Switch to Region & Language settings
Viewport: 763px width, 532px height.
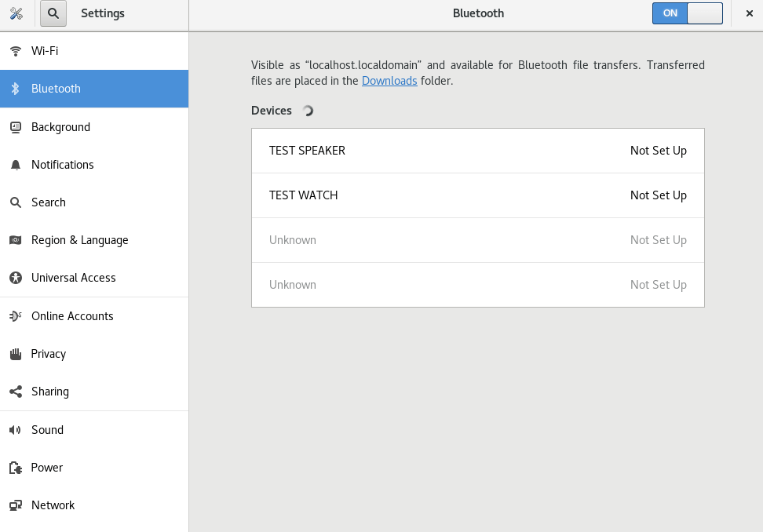tap(80, 240)
